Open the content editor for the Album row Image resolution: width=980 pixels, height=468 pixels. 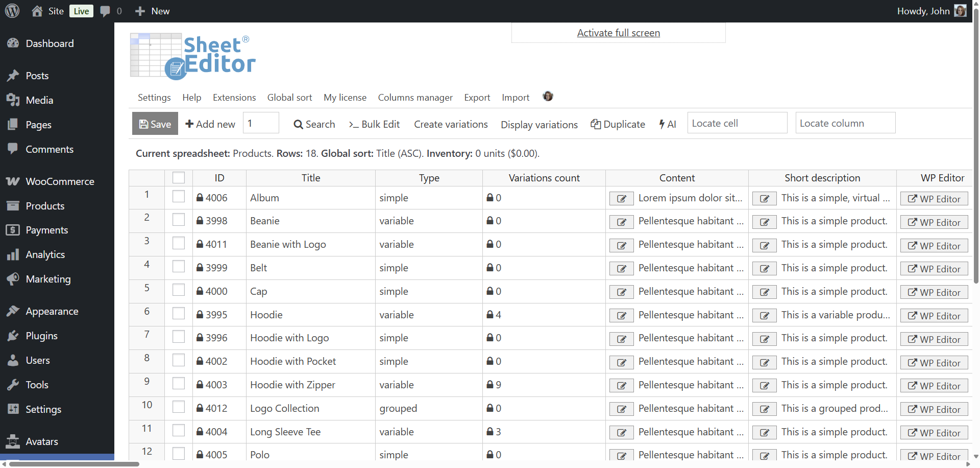[x=621, y=198]
